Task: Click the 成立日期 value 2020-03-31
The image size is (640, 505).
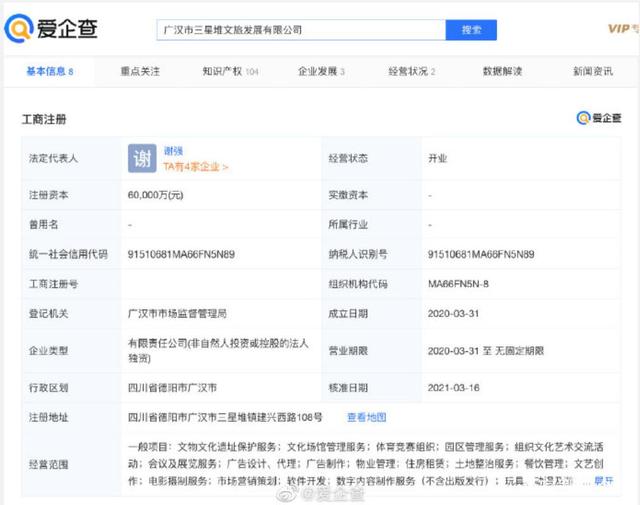Action: tap(453, 314)
